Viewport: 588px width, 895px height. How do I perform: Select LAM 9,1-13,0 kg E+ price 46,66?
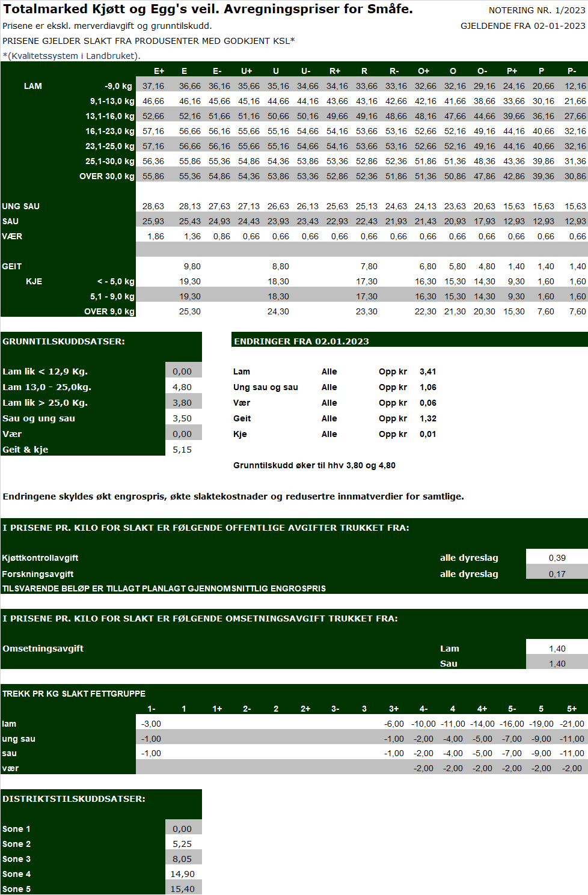click(x=153, y=101)
